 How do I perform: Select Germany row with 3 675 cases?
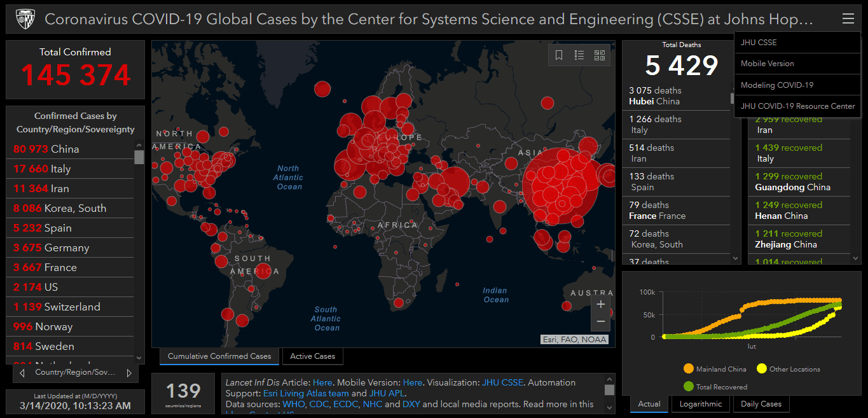[x=71, y=247]
